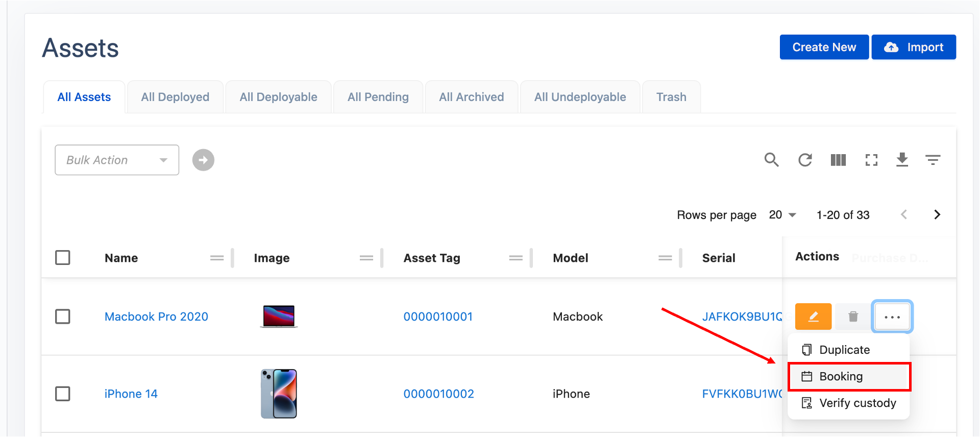This screenshot has width=980, height=437.
Task: Delete Macbook Pro 2020 via trash icon
Action: pos(853,317)
